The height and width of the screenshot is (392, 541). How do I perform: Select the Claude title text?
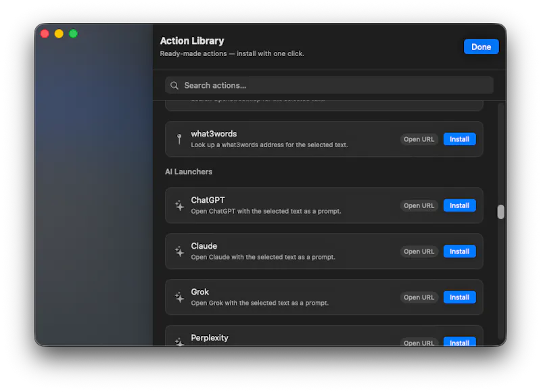[204, 246]
